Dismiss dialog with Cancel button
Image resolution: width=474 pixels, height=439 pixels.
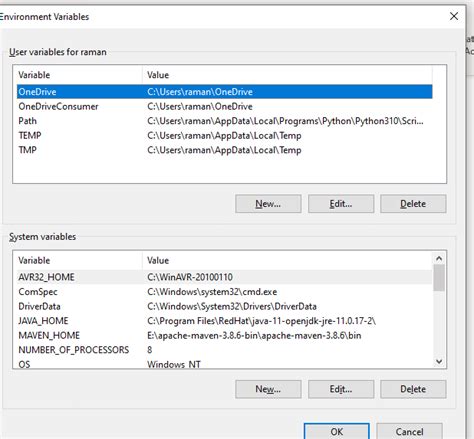pos(409,431)
